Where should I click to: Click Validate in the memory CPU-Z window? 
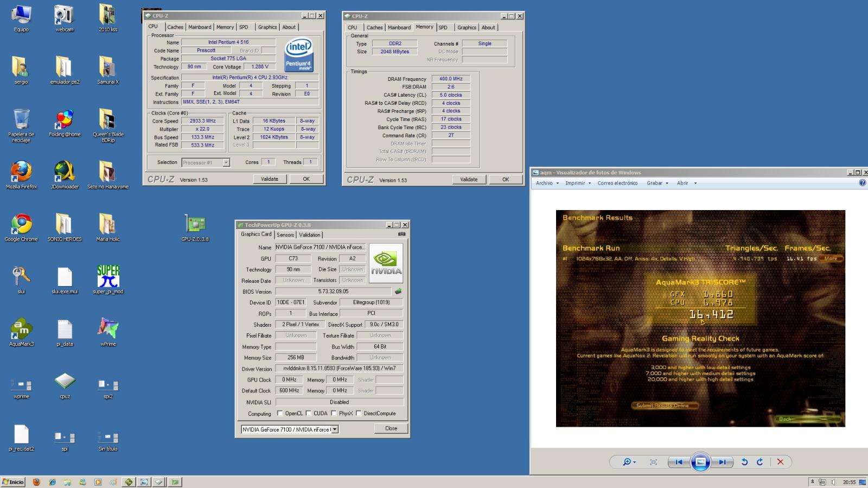(469, 180)
